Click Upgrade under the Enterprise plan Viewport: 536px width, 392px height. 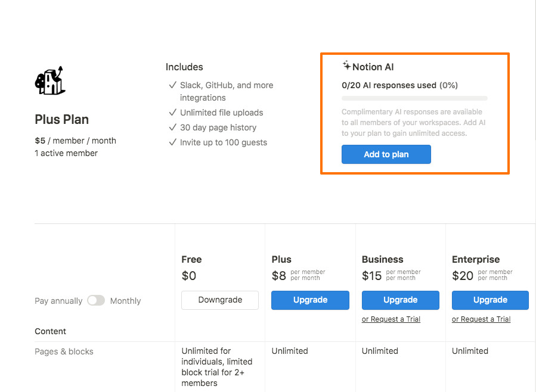click(490, 300)
